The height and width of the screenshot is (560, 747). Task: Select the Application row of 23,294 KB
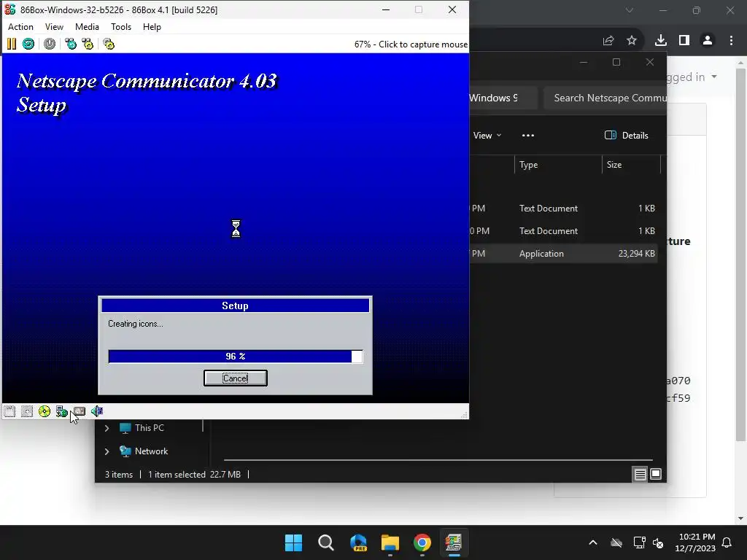(x=564, y=254)
